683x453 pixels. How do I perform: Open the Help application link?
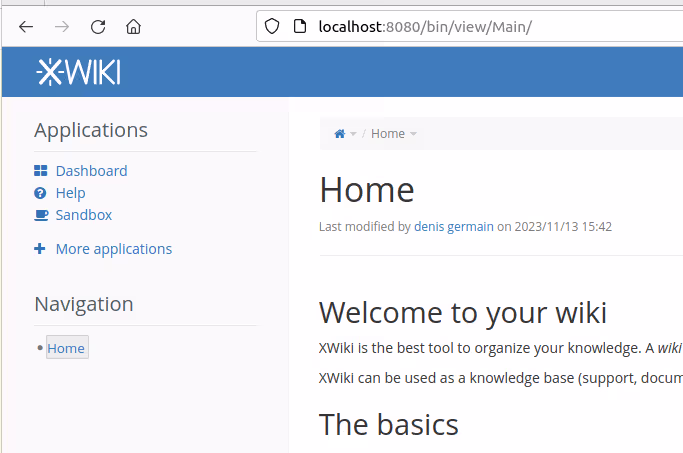[x=70, y=193]
